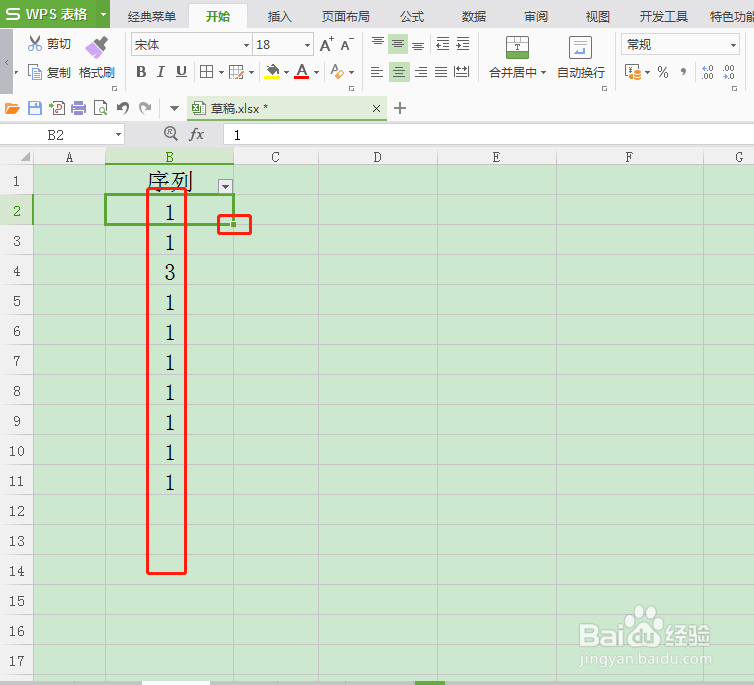This screenshot has height=685, width=754.
Task: Increase font size with A+ icon
Action: coord(327,44)
